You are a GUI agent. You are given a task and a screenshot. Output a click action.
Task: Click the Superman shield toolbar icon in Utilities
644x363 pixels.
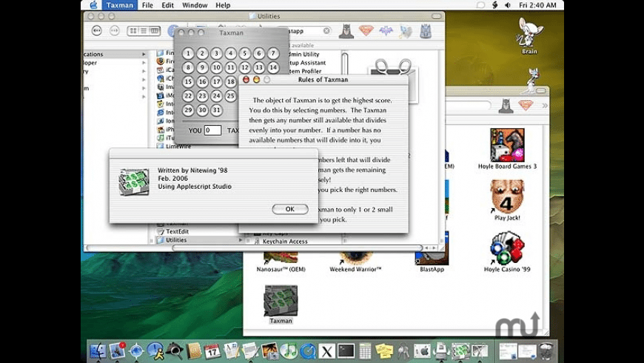pyautogui.click(x=366, y=30)
